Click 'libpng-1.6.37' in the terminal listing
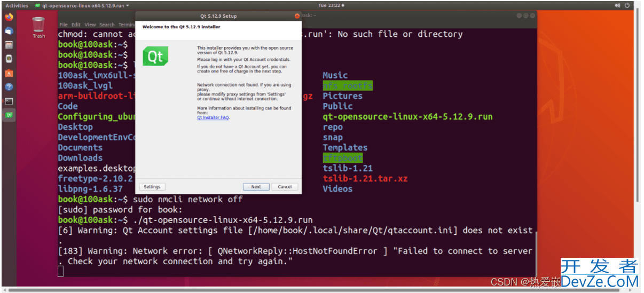Image resolution: width=644 pixels, height=293 pixels. [x=90, y=189]
